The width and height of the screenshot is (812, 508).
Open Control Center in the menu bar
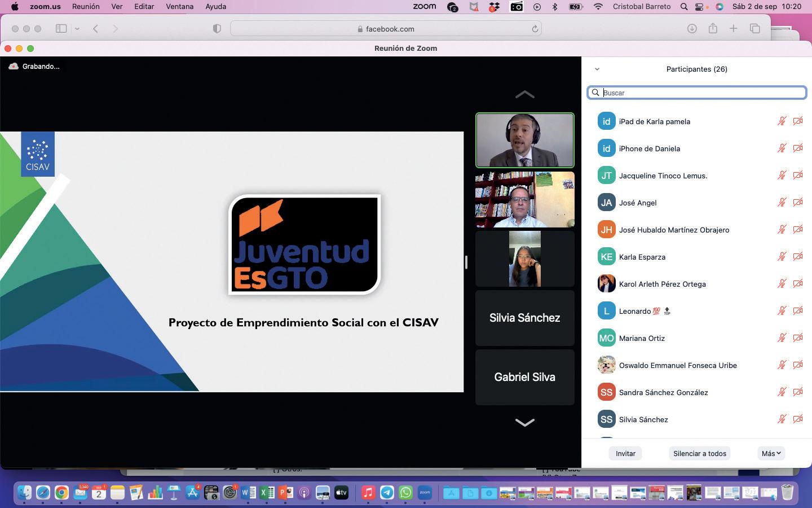click(700, 7)
